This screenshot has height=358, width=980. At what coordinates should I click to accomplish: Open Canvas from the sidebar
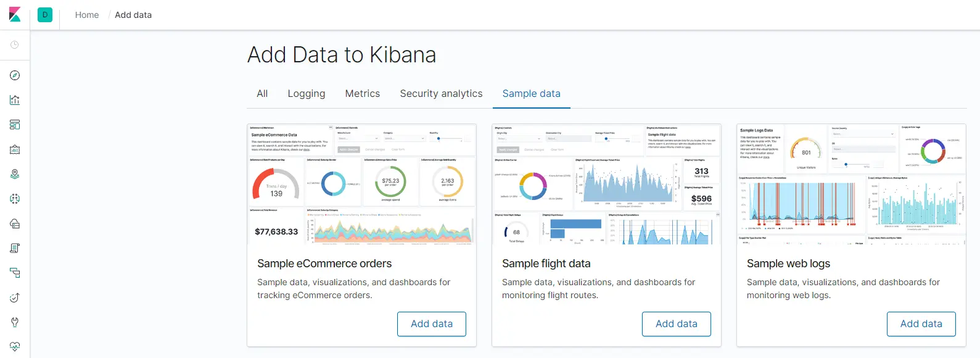click(x=15, y=149)
